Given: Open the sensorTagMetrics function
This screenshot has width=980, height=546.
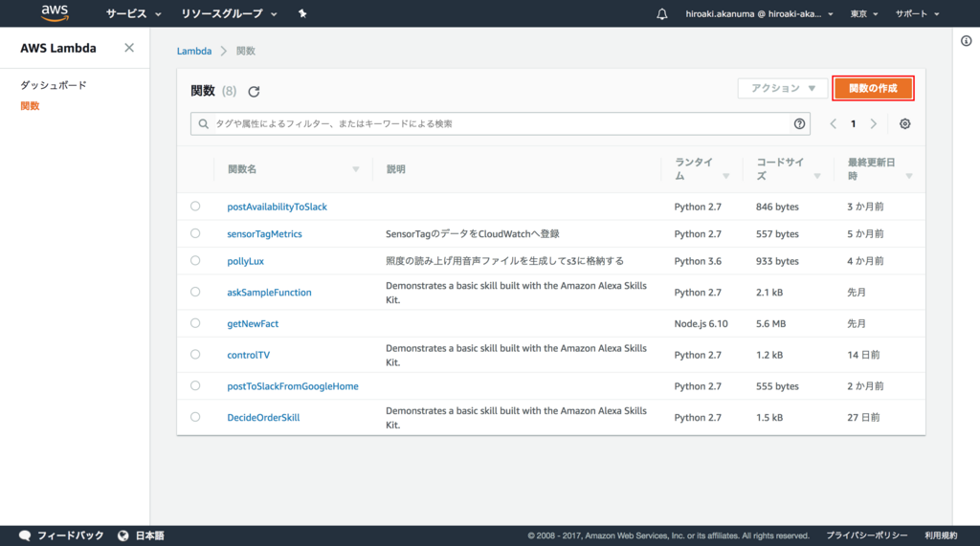Looking at the screenshot, I should (264, 233).
